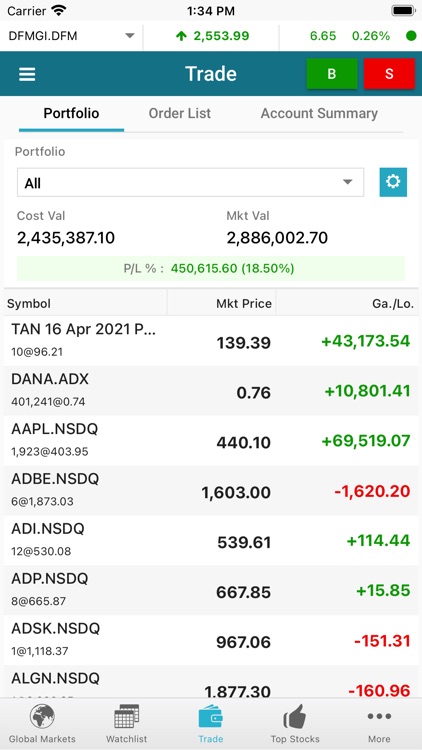Screen dimensions: 422x750
Task: Tap the 6.65 index point change
Action: click(323, 36)
